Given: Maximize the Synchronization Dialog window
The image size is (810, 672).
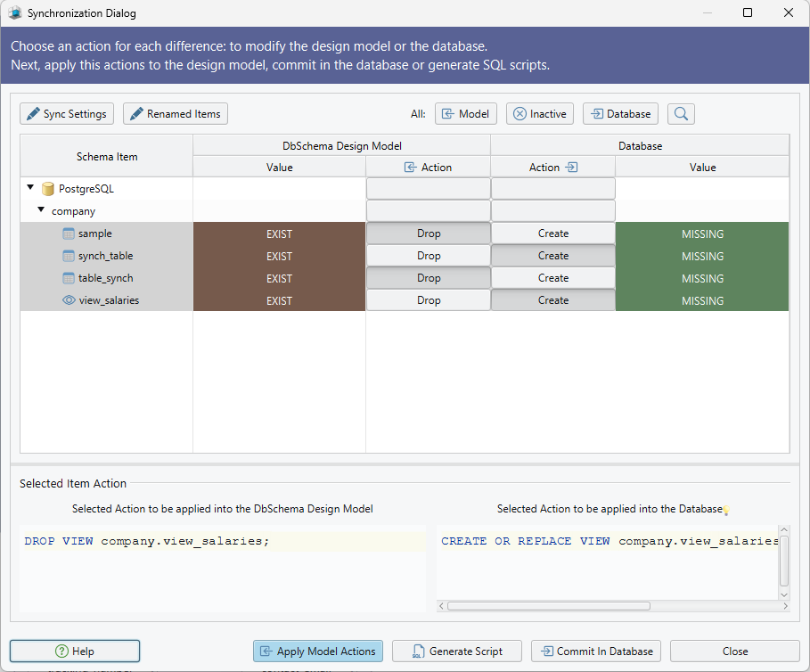Looking at the screenshot, I should click(x=748, y=12).
